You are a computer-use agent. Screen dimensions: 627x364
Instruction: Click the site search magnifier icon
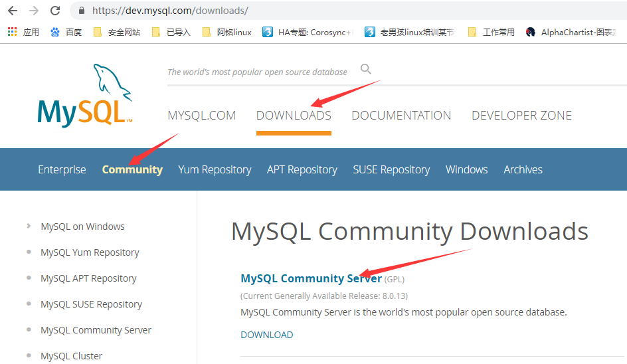tap(365, 69)
